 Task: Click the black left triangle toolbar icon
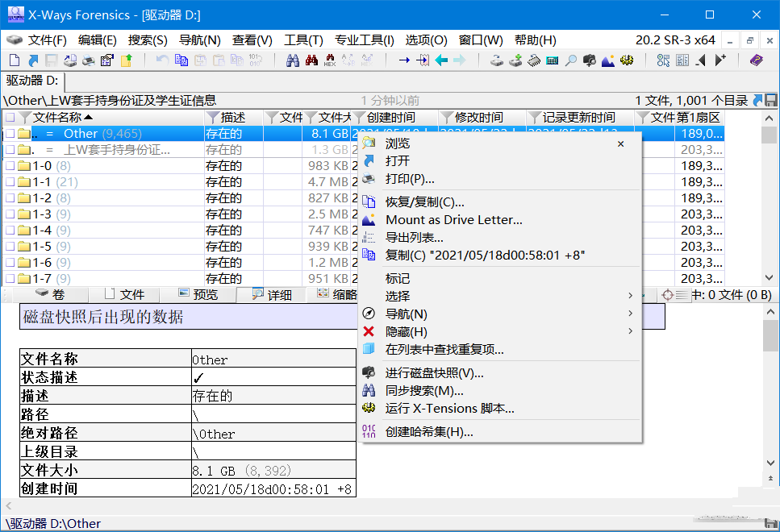(x=701, y=60)
